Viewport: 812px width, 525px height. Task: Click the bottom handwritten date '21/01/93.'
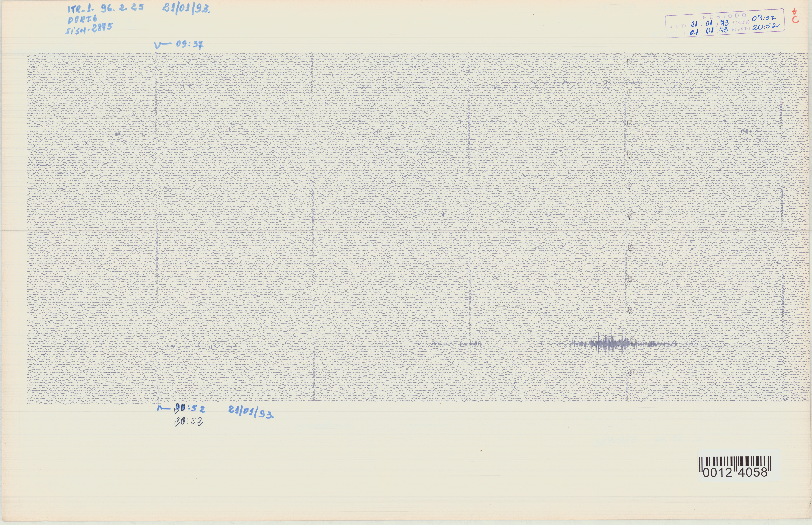(x=251, y=412)
